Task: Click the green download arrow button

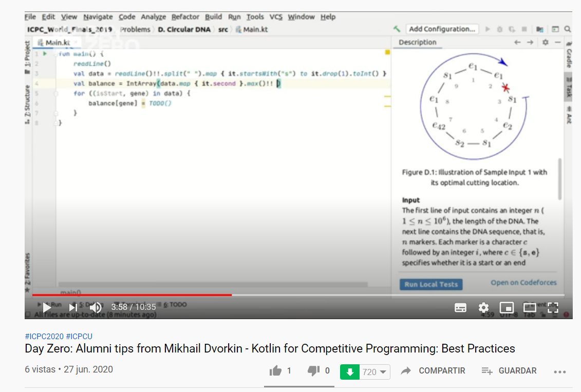Action: pos(350,372)
